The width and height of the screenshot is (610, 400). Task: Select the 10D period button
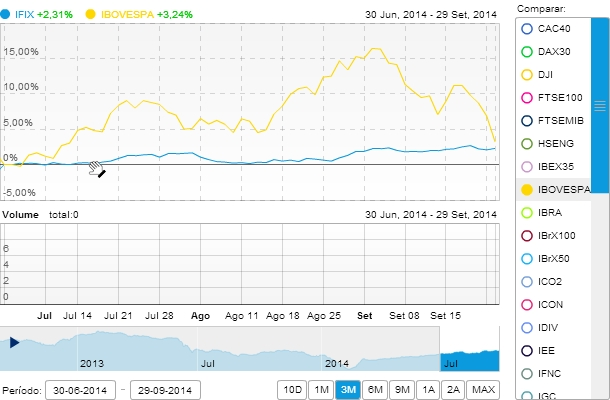click(x=291, y=389)
